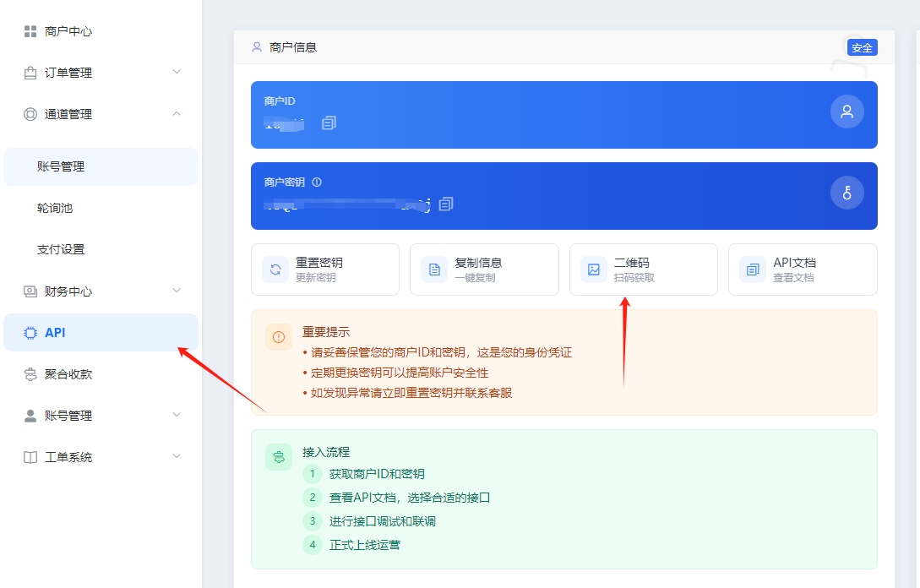The height and width of the screenshot is (588, 920).
Task: Copy the merchant secret key icon
Action: [x=446, y=204]
